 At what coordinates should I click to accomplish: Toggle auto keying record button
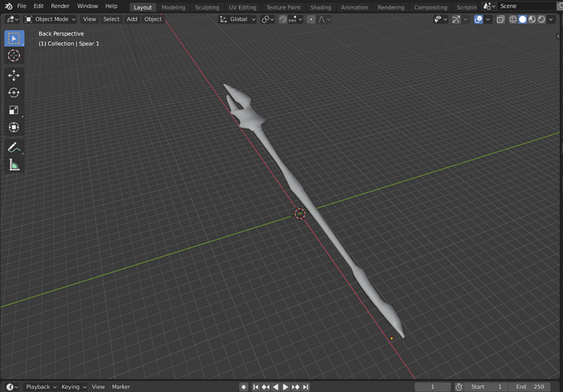(243, 386)
